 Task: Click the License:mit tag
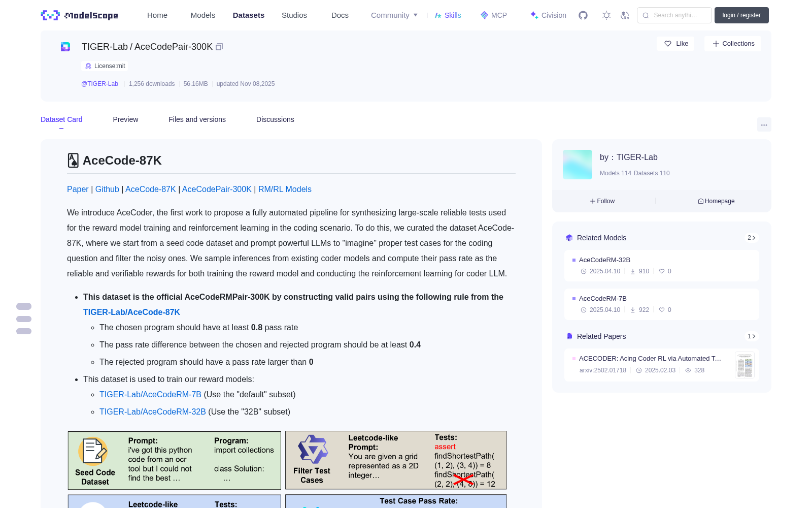point(105,66)
